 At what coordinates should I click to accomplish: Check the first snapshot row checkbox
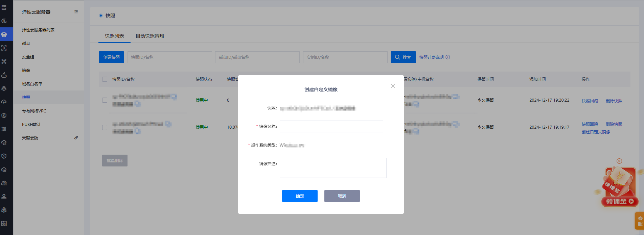pos(105,100)
